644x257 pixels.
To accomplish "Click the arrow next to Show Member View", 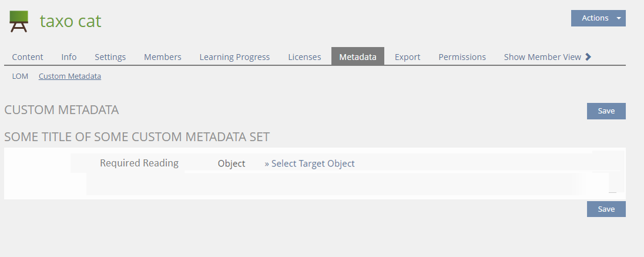I will coord(588,57).
